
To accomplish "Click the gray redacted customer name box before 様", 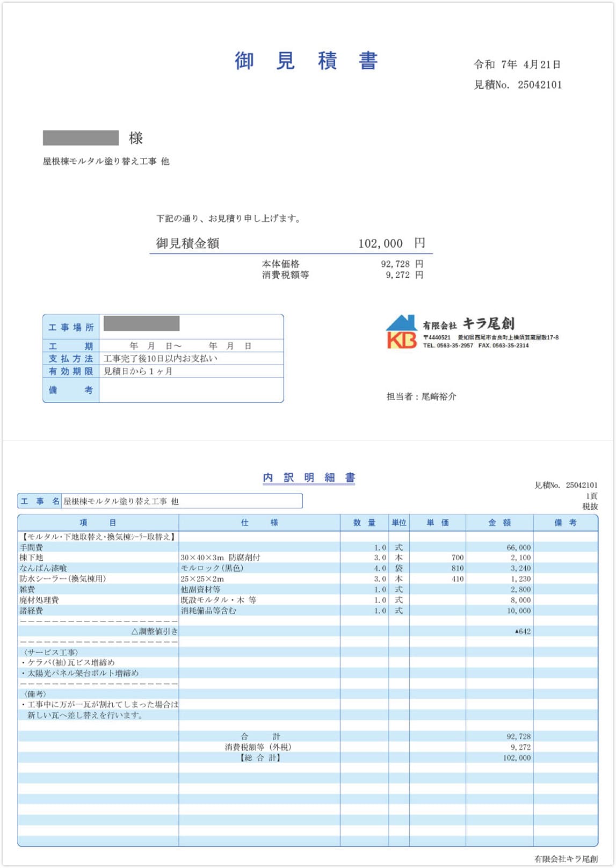I will (x=81, y=138).
